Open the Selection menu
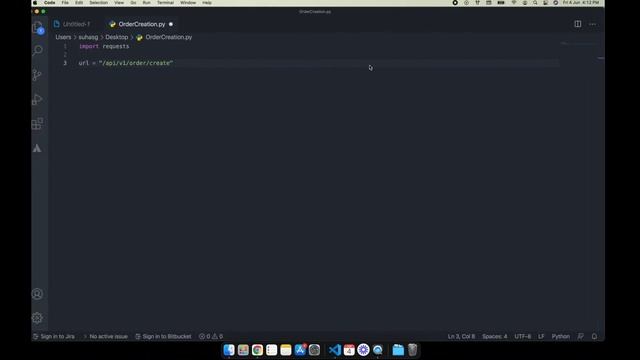640x360 pixels. click(x=98, y=3)
